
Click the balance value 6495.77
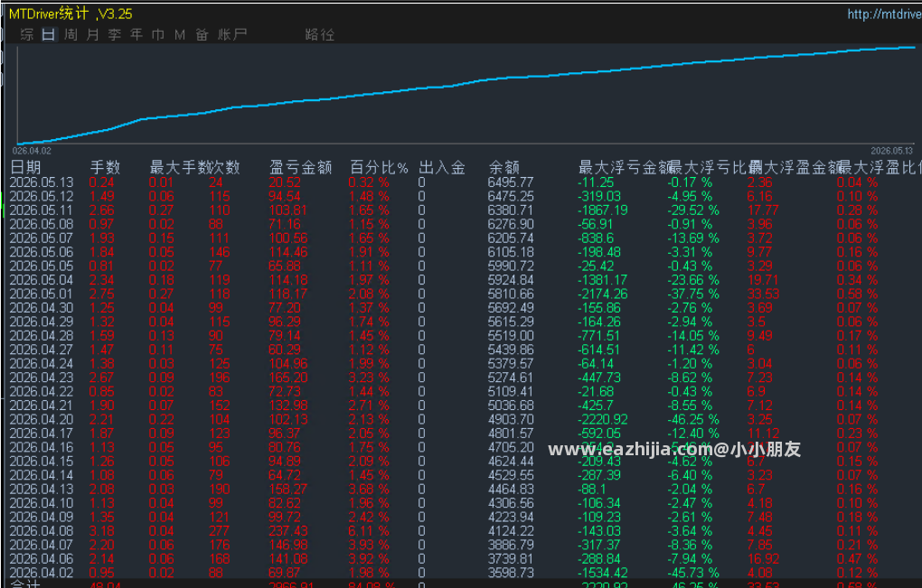pyautogui.click(x=511, y=182)
